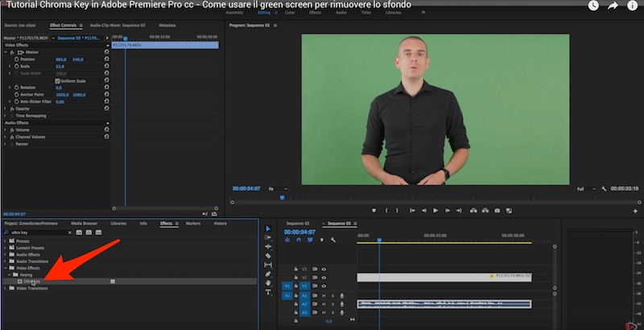Screen dimensions: 644x330
Task: Select the Selection arrow tool
Action: coord(269,229)
